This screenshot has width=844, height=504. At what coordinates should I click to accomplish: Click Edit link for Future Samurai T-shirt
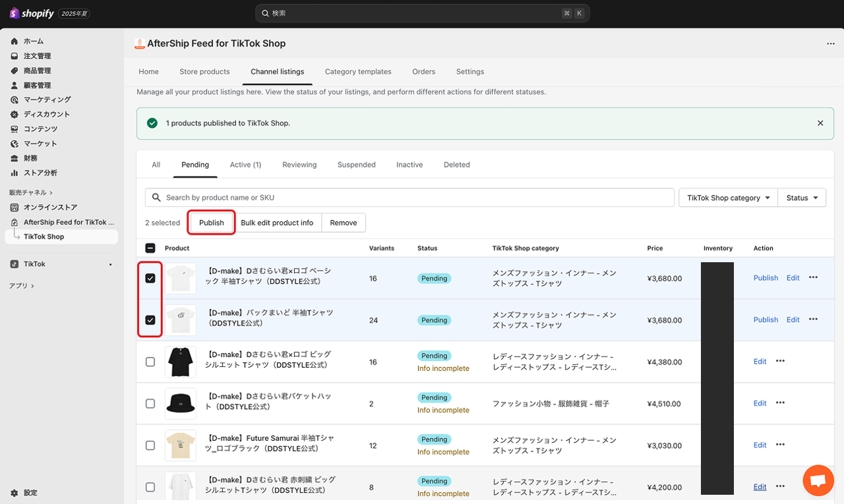click(x=760, y=445)
